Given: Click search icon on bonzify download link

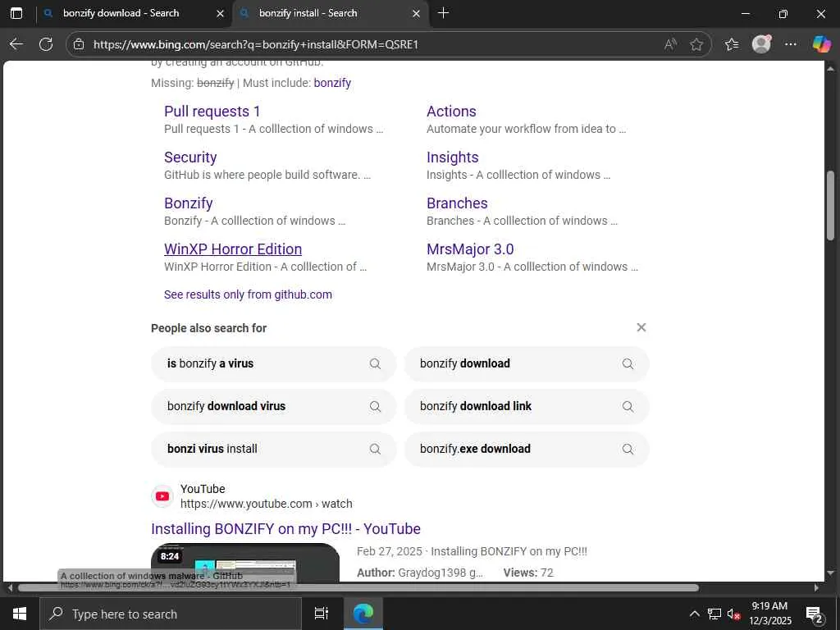Looking at the screenshot, I should 628,407.
